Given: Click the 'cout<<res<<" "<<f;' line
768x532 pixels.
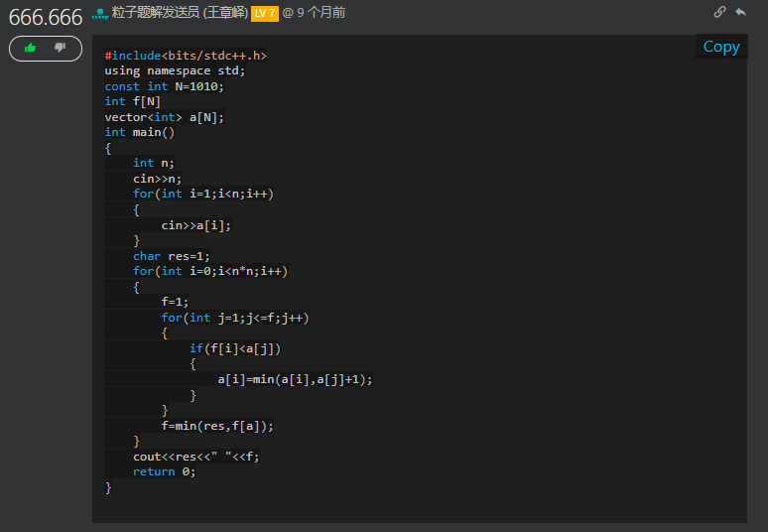Looking at the screenshot, I should click(x=196, y=457).
